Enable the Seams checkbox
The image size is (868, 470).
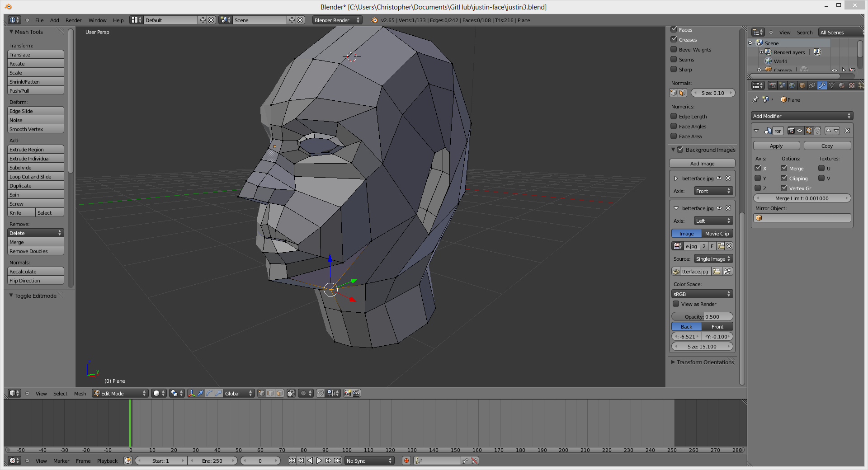tap(674, 59)
